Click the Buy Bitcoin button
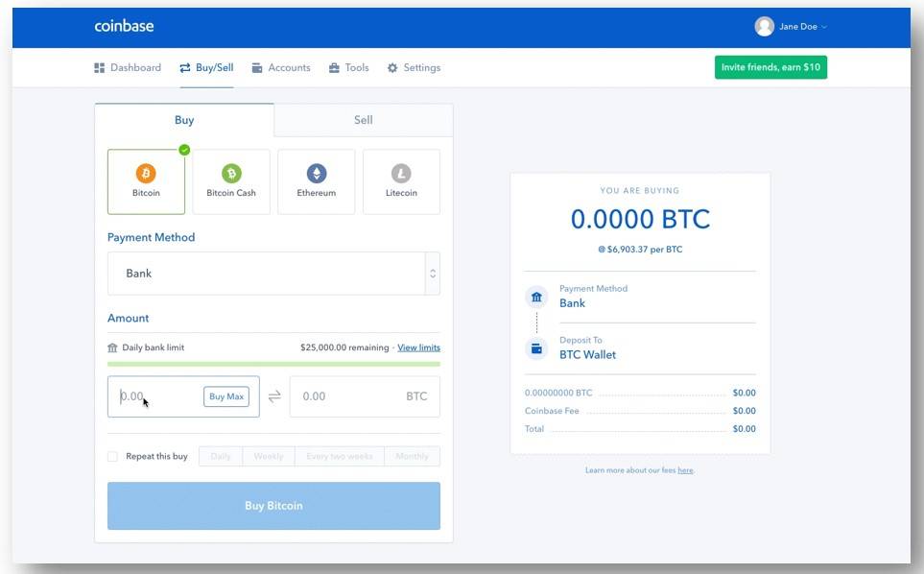The width and height of the screenshot is (924, 574). click(272, 506)
